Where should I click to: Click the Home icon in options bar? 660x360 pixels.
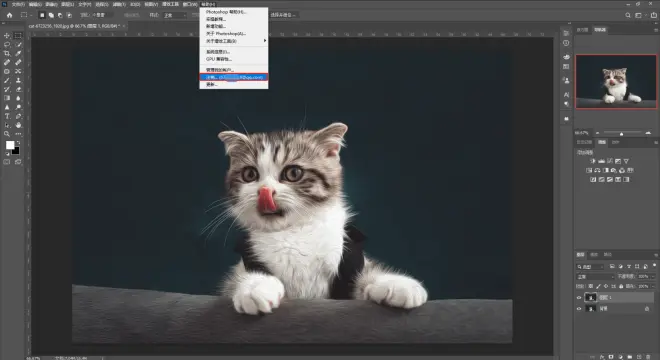[9, 15]
